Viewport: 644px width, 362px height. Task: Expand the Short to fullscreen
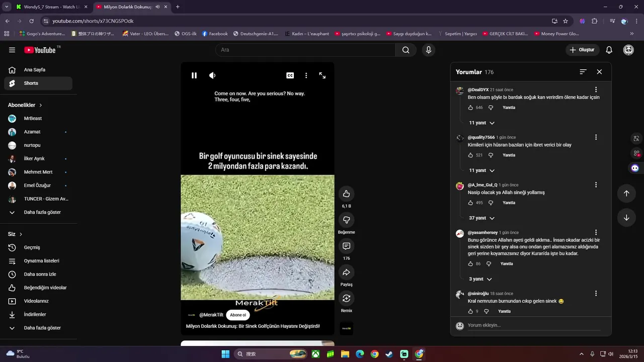click(322, 75)
